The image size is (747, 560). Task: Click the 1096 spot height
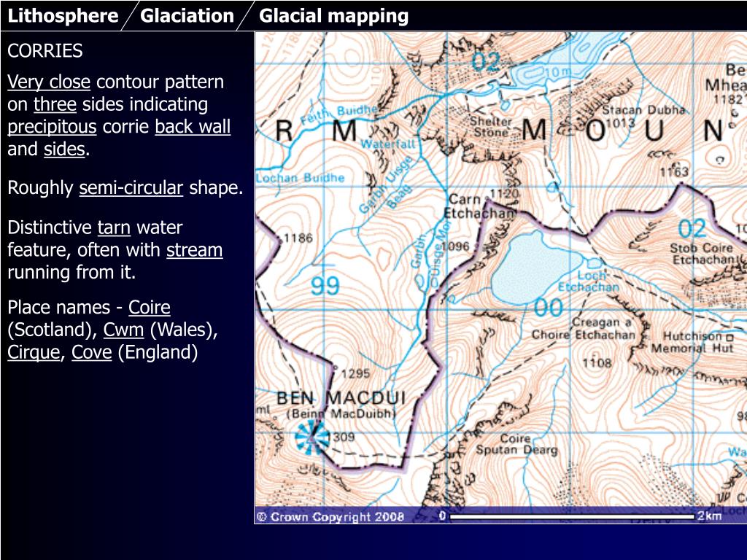[x=455, y=246]
